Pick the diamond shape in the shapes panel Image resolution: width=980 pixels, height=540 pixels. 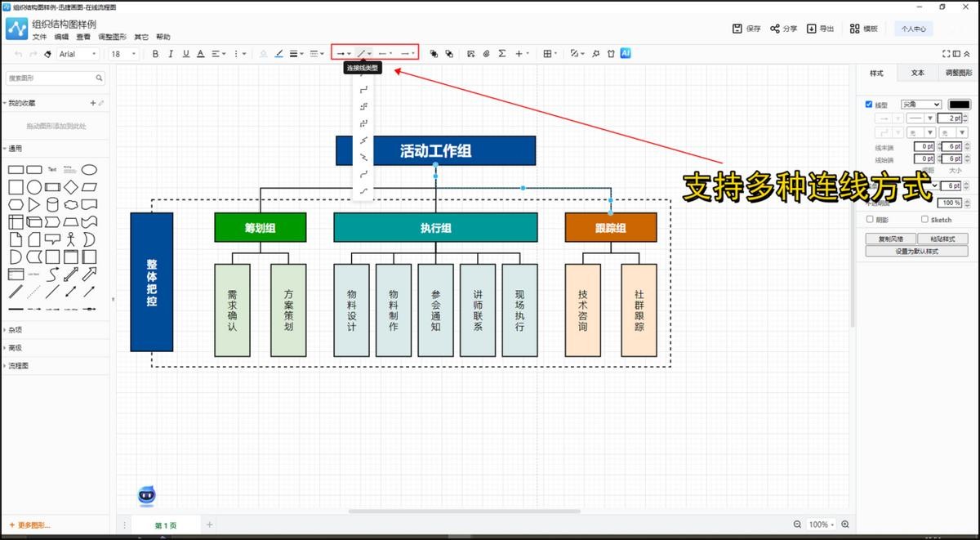71,187
